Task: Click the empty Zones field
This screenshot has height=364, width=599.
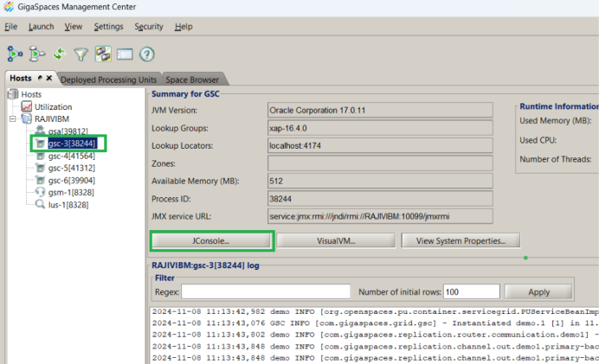Action: click(x=380, y=163)
